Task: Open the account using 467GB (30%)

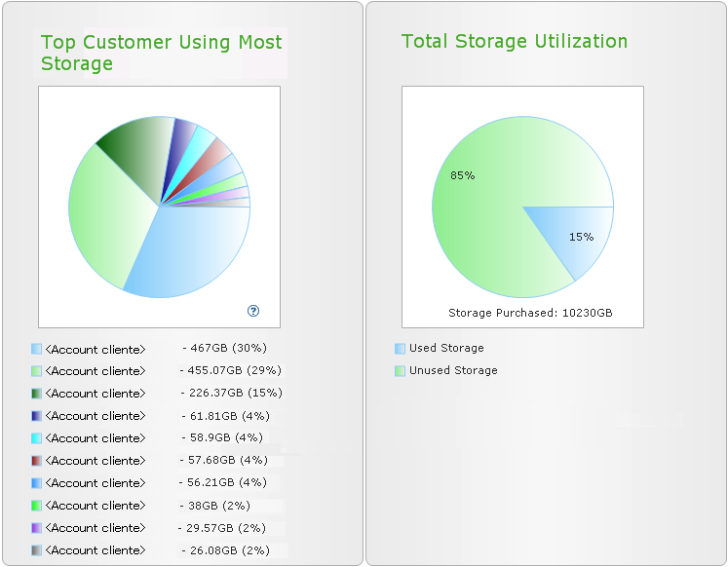Action: pyautogui.click(x=96, y=349)
